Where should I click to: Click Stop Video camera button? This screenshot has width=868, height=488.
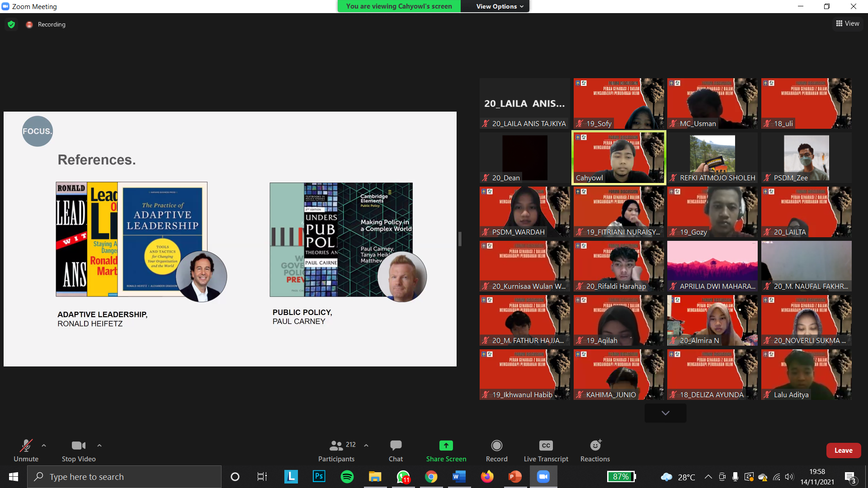coord(79,450)
